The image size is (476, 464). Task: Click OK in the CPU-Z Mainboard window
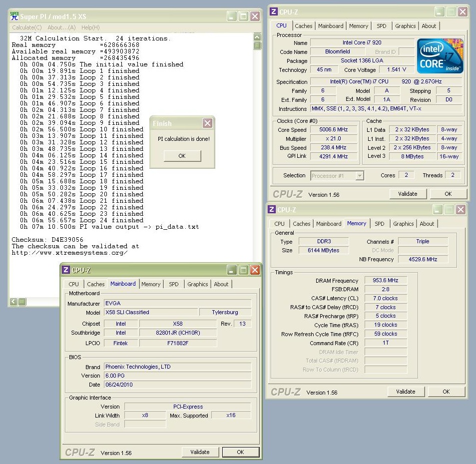click(240, 452)
